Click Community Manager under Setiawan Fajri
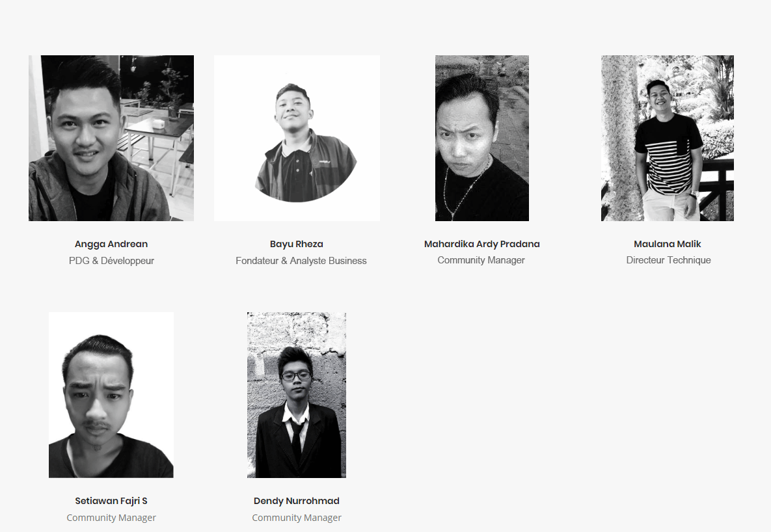Image resolution: width=771 pixels, height=532 pixels. 111,517
